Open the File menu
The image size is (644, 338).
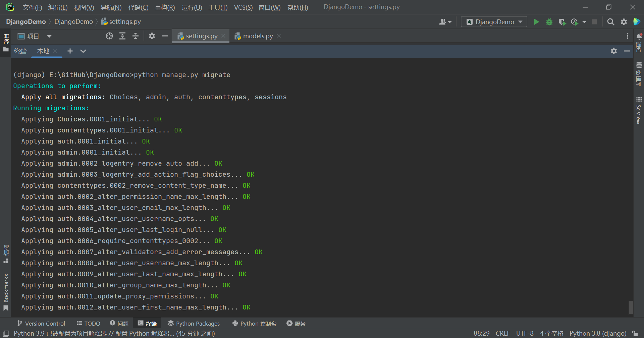[32, 7]
